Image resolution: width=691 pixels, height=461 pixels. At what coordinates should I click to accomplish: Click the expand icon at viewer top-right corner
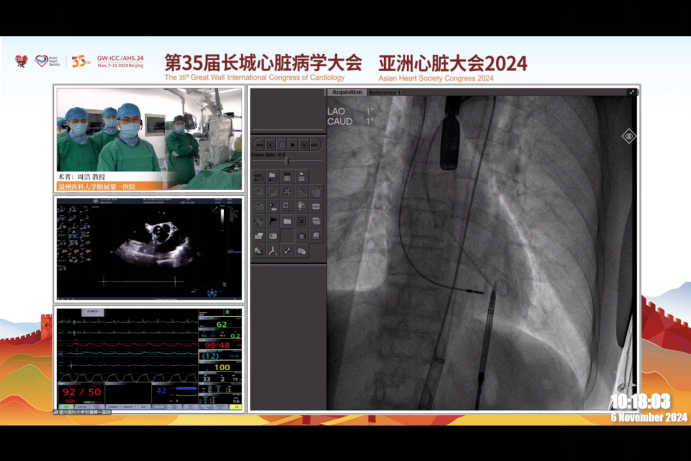point(632,93)
